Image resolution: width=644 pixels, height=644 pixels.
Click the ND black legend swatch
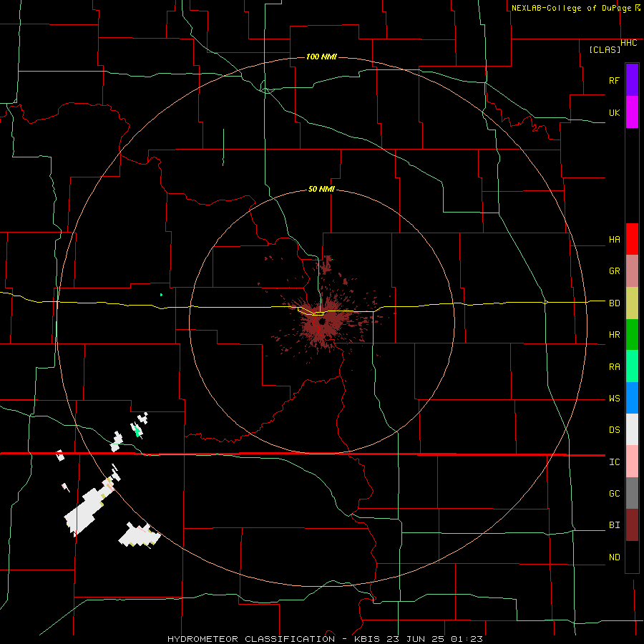click(x=632, y=557)
